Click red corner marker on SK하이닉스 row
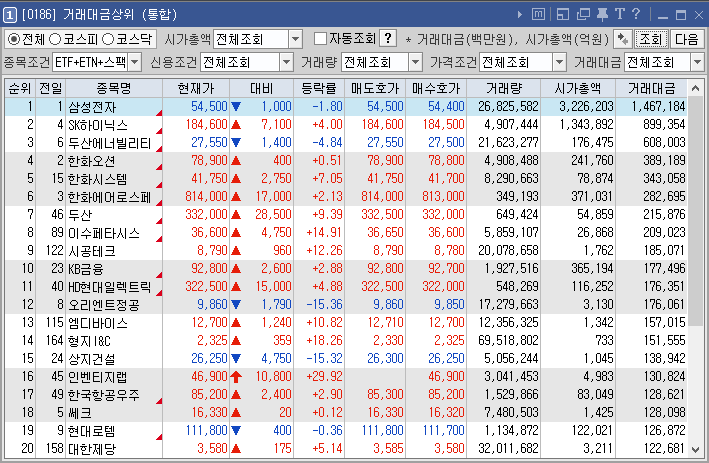This screenshot has width=709, height=463. coord(159,131)
